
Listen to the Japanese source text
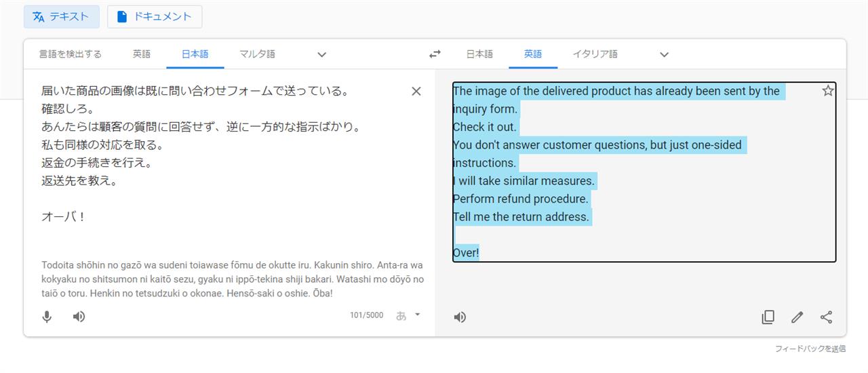coord(79,317)
